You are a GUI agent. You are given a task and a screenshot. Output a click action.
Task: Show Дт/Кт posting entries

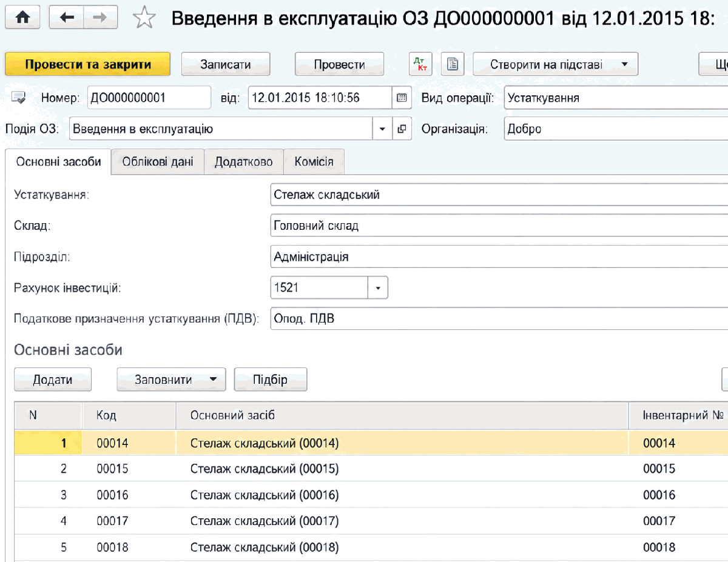point(419,64)
